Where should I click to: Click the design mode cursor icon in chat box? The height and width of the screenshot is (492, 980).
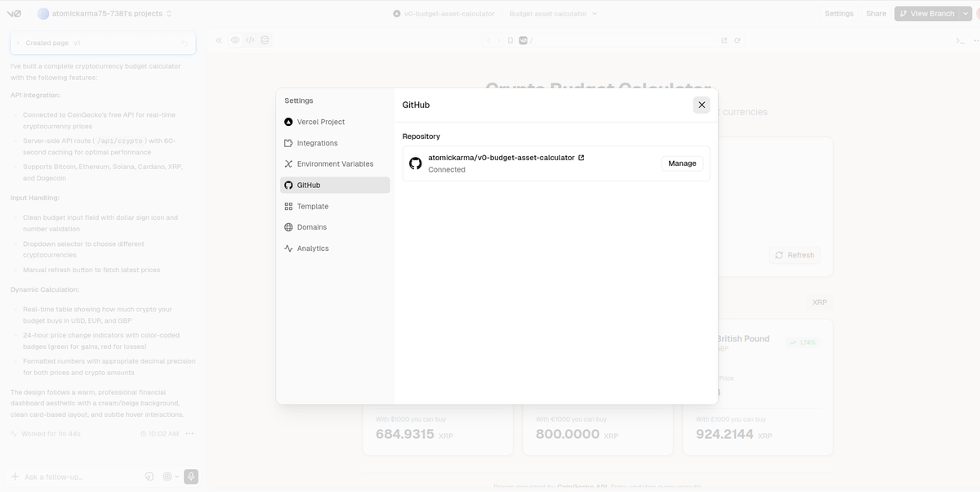(149, 476)
